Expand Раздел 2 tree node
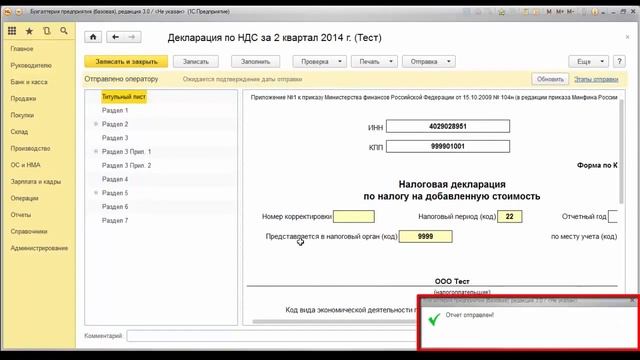 click(96, 124)
